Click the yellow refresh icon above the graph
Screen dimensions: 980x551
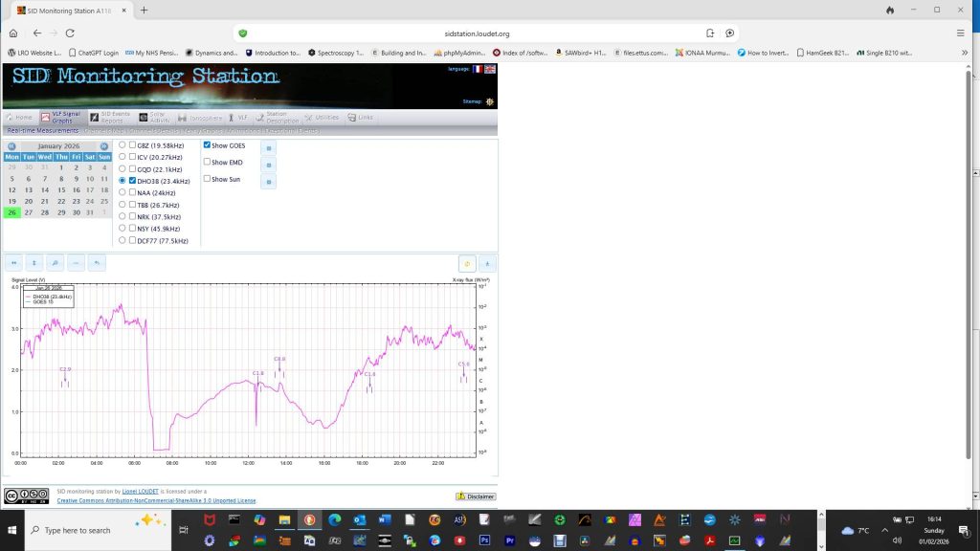pyautogui.click(x=468, y=263)
